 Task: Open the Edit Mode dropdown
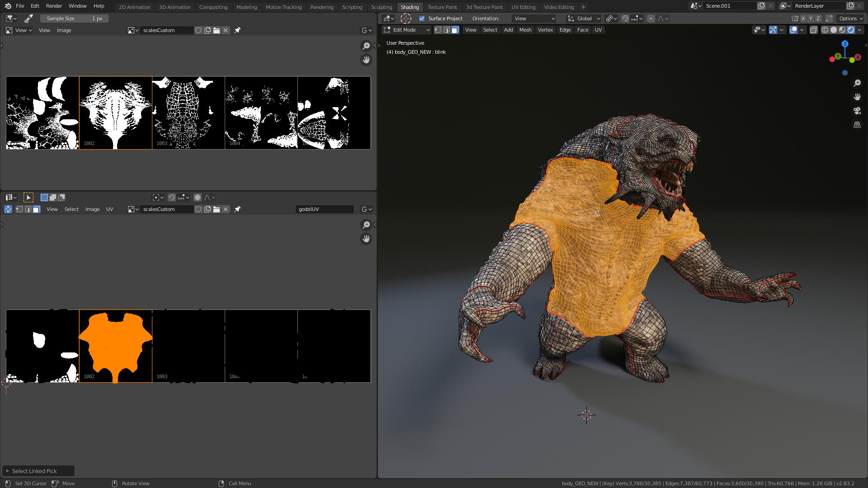point(406,30)
